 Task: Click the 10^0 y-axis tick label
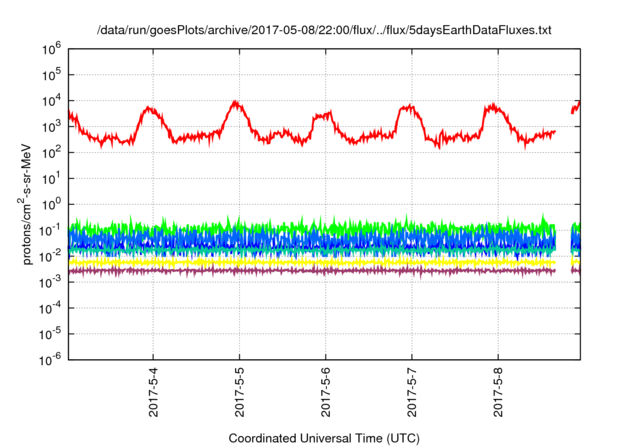click(x=51, y=205)
